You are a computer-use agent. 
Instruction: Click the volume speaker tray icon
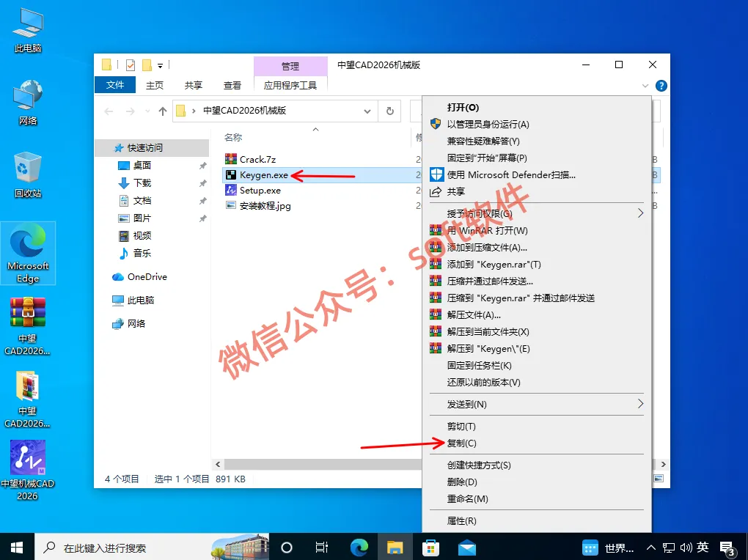click(686, 548)
